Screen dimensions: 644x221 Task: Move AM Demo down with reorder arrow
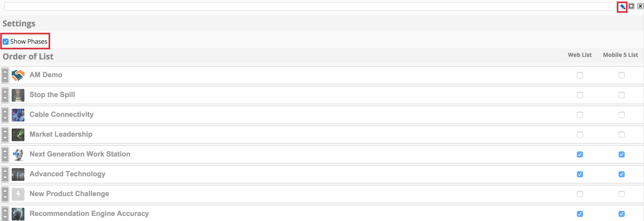(x=5, y=78)
